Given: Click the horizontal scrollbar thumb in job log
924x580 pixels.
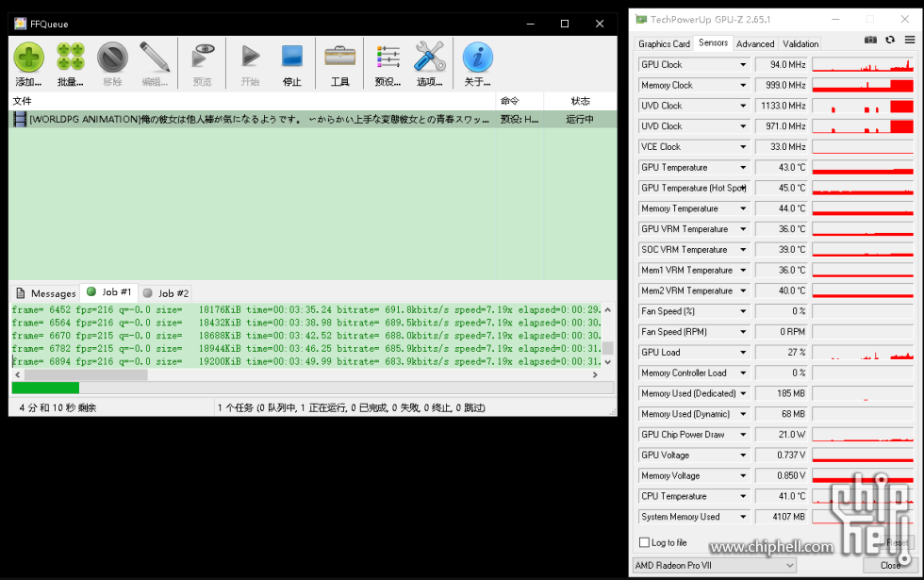Looking at the screenshot, I should point(86,375).
